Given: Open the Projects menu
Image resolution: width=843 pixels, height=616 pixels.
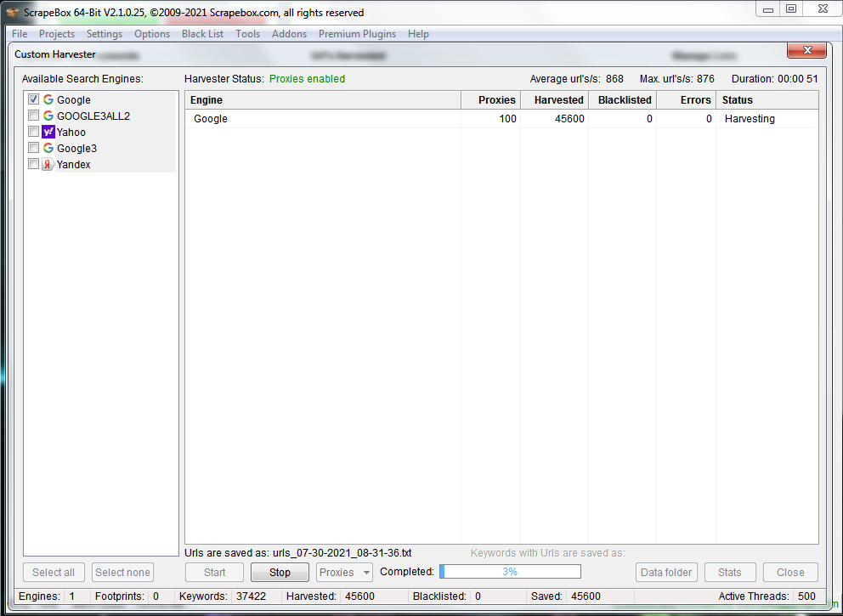Looking at the screenshot, I should pyautogui.click(x=56, y=34).
